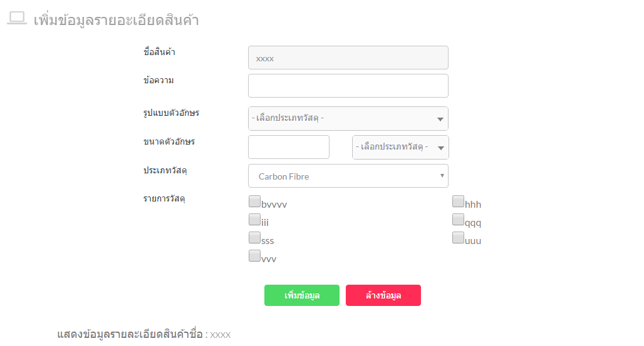Click the แสดงข้อมูลรายละเอียดสินค้าชื่อ heading text
The height and width of the screenshot is (346, 644).
pos(130,335)
